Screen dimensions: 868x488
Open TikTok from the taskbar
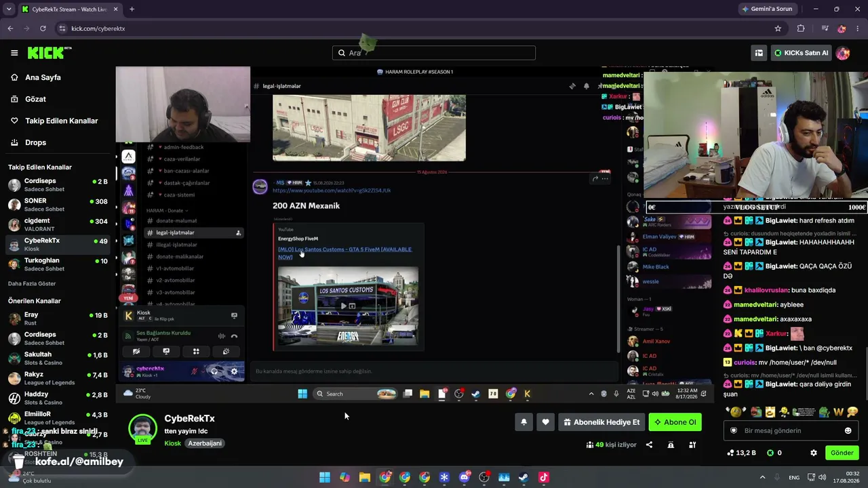point(543,477)
